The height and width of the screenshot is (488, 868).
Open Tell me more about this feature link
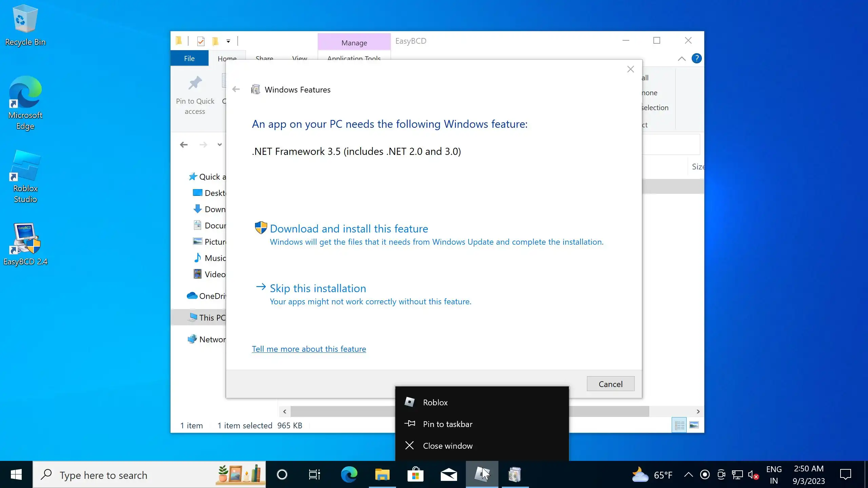(309, 349)
